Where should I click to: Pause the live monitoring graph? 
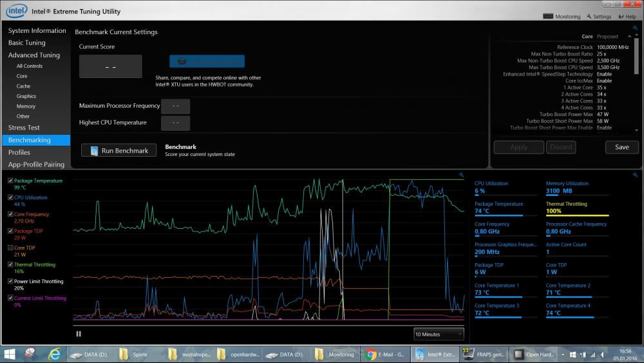coord(79,333)
